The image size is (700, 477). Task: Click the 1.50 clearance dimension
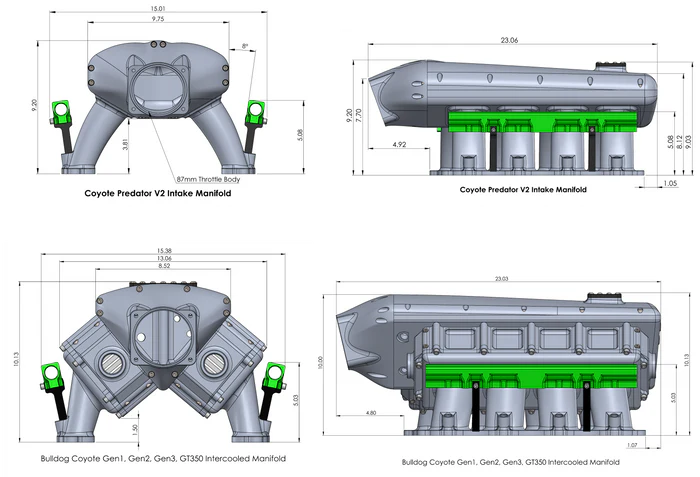(x=135, y=430)
